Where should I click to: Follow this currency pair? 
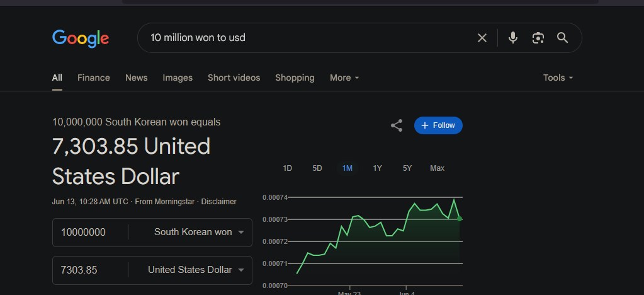click(438, 125)
